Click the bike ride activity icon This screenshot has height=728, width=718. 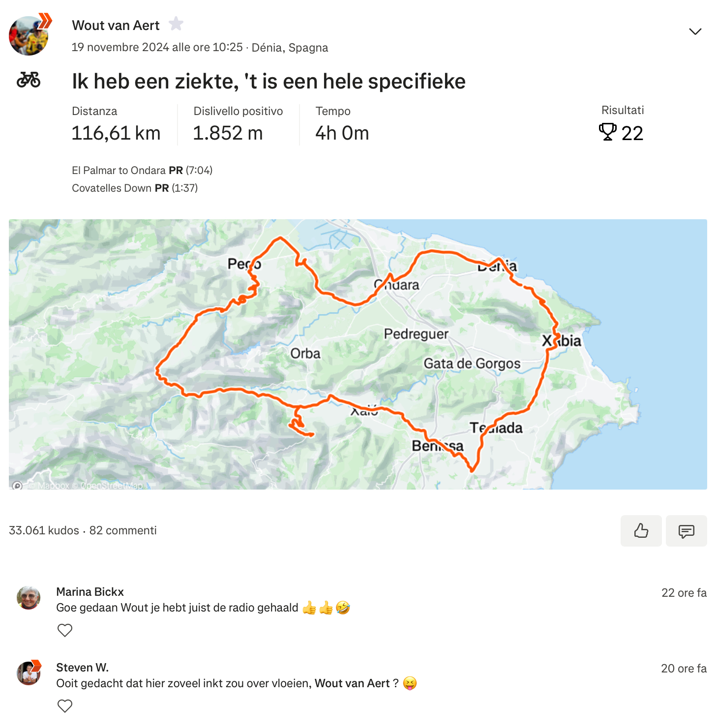[x=29, y=80]
